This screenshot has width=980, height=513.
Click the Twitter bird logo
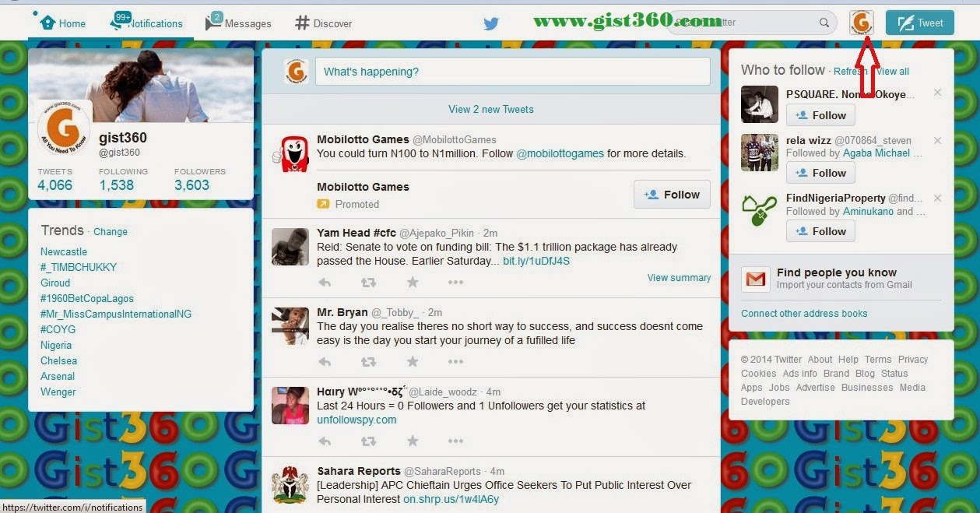tap(490, 23)
